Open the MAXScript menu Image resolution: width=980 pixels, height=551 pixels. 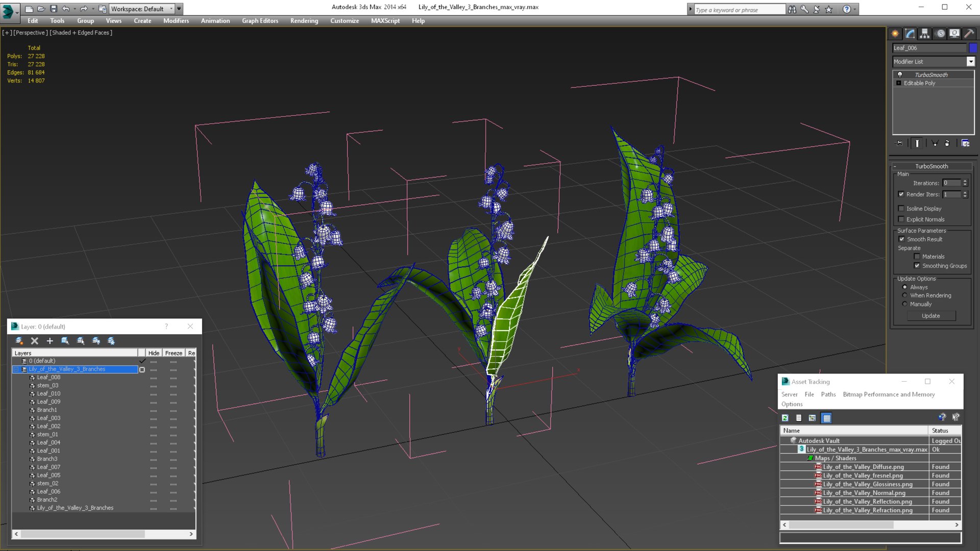385,21
